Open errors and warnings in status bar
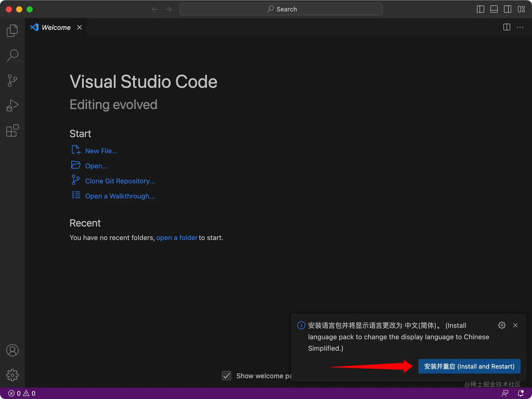The width and height of the screenshot is (532, 399). pyautogui.click(x=22, y=393)
